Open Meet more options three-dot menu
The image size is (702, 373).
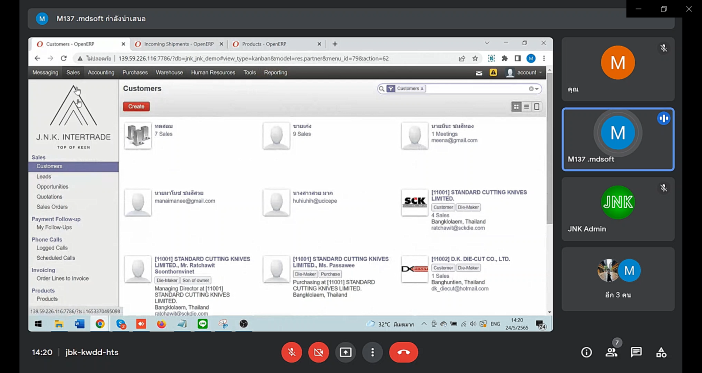(x=372, y=352)
